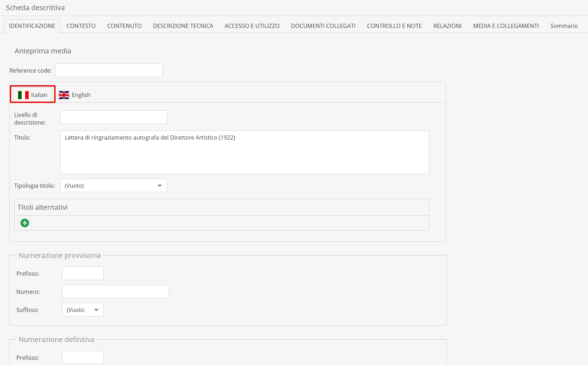Open the DESCRIZIONE TECNICA tab

coord(183,26)
